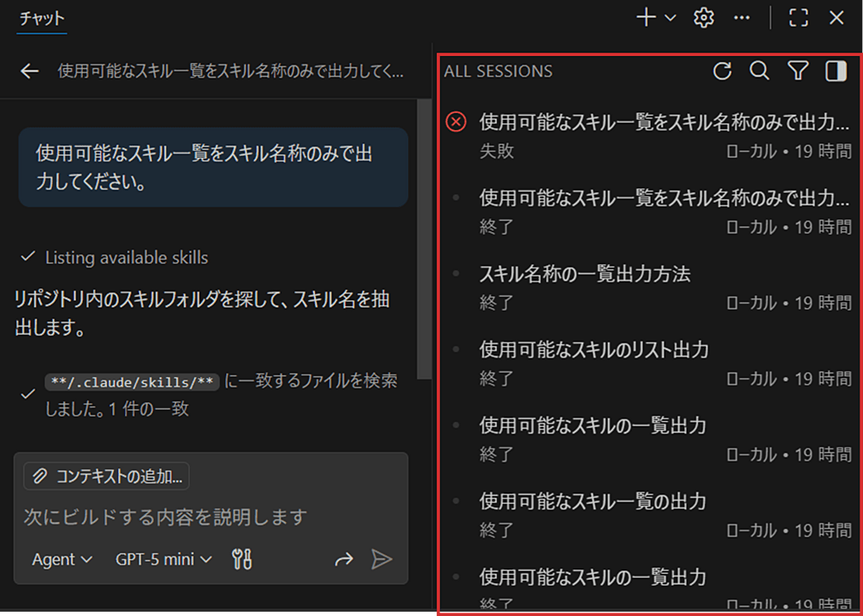Expand the chat to full screen view
863x616 pixels.
797,17
